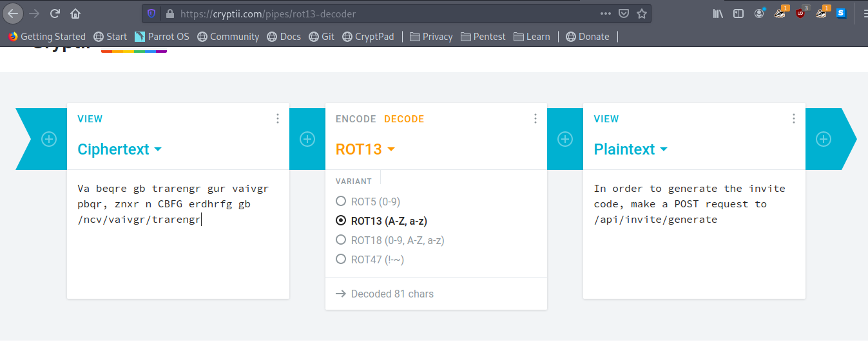Choose the ROT47 variant option
Viewport: 868px width, 358px height.
click(341, 259)
